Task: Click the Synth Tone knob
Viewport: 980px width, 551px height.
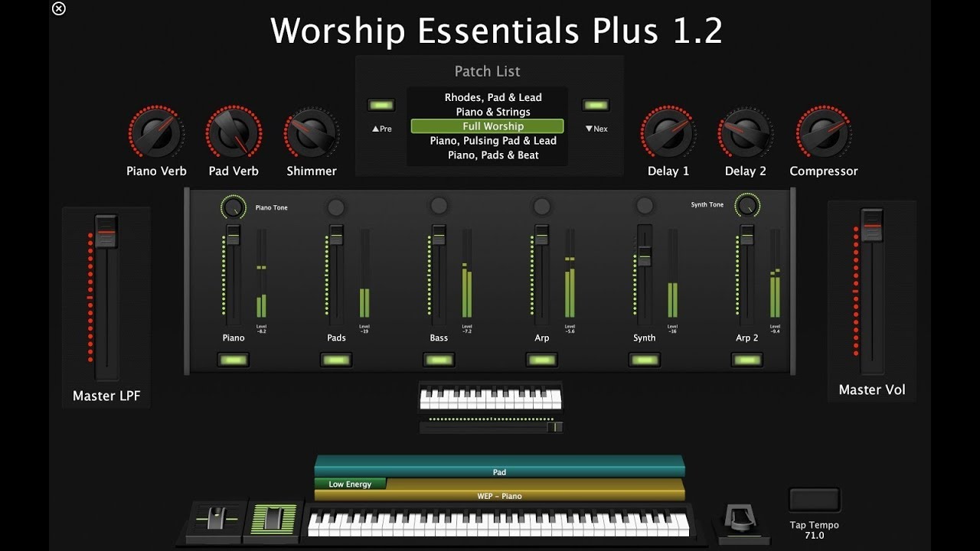Action: (747, 205)
